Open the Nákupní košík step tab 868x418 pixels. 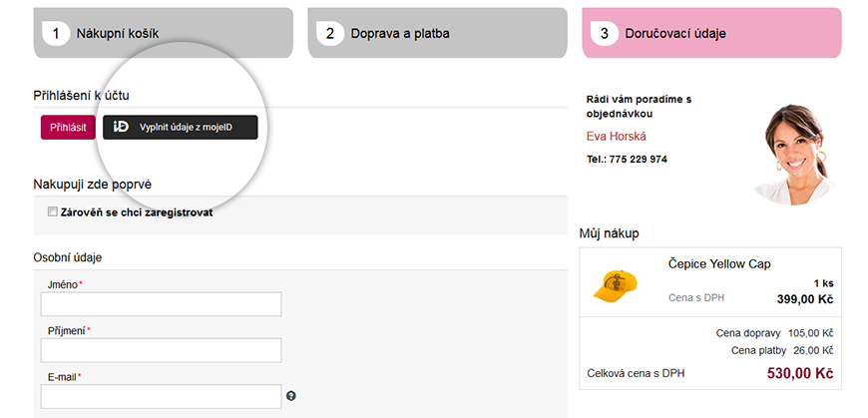164,33
